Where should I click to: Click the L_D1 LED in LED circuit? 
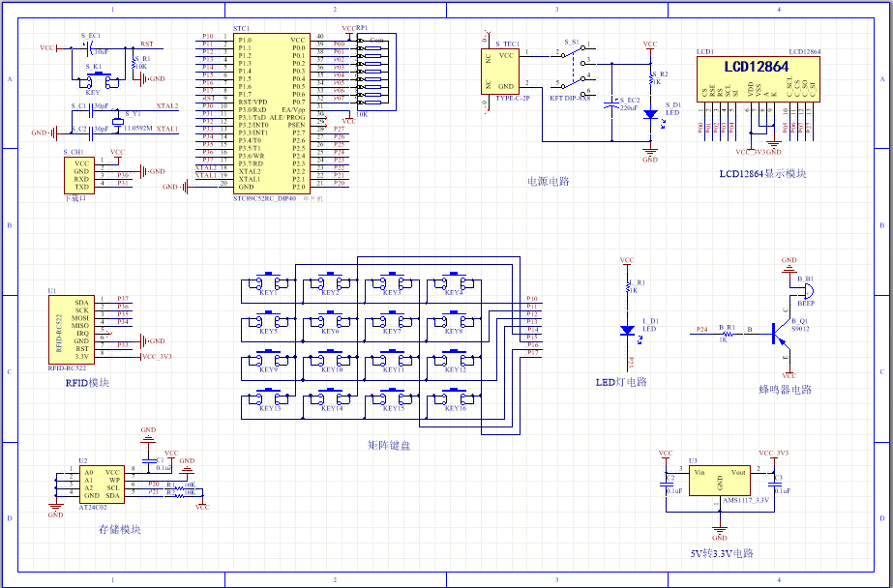click(x=627, y=330)
